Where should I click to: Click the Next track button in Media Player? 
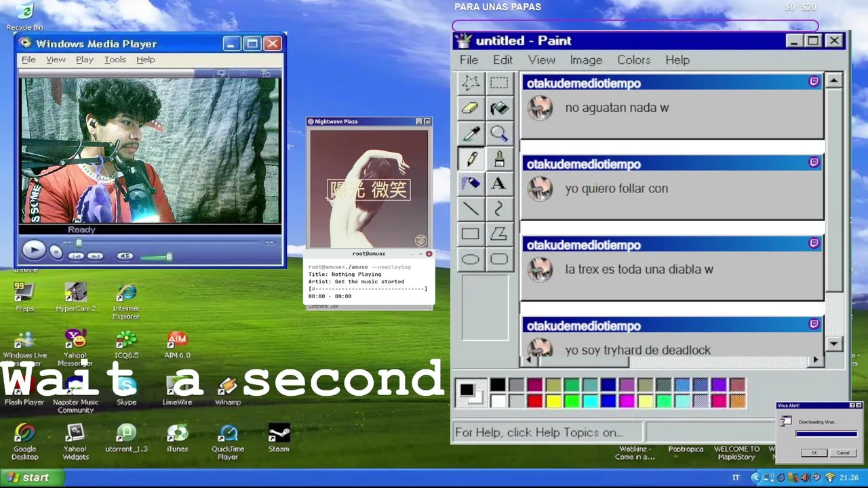pos(95,256)
